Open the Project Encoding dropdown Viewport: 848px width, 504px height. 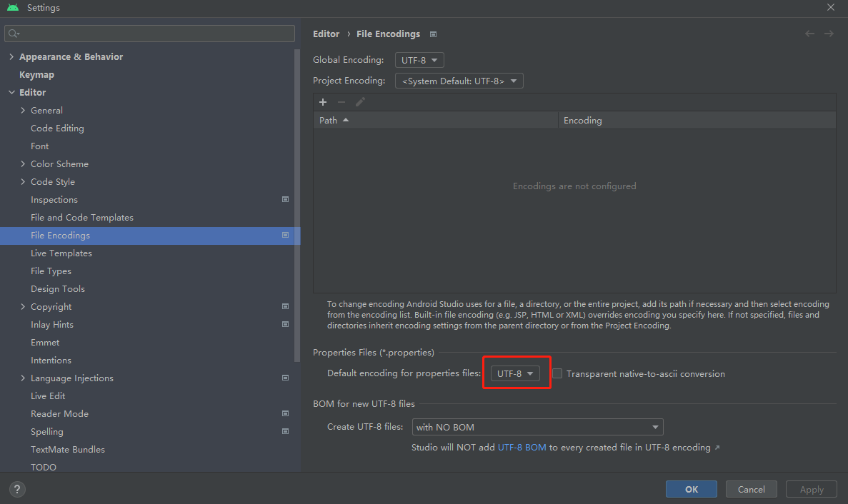tap(459, 81)
